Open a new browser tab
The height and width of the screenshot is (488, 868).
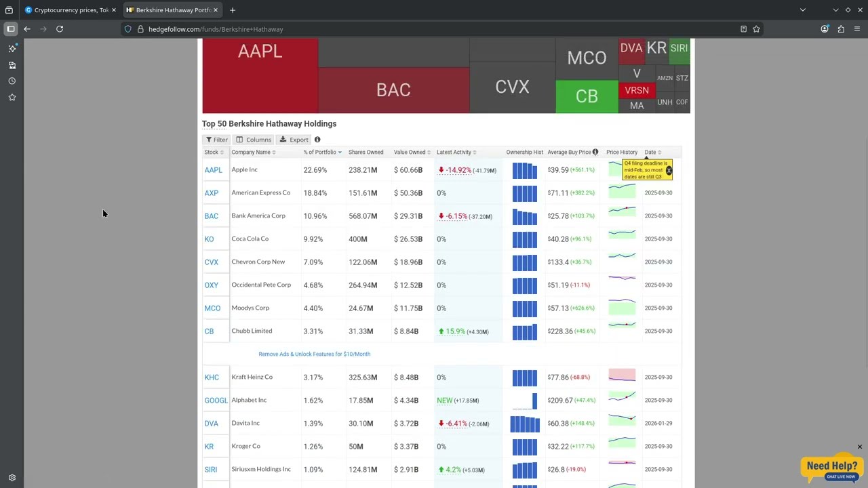(x=233, y=10)
